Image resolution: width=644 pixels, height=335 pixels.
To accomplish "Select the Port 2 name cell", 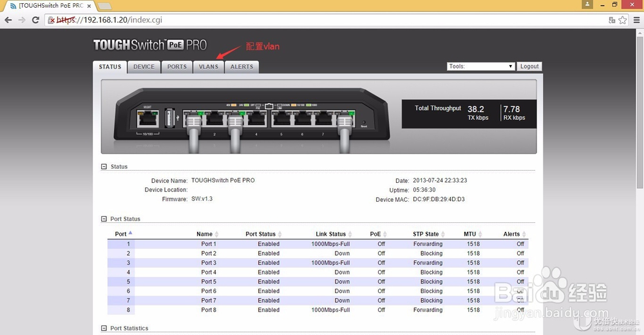I will tap(209, 253).
